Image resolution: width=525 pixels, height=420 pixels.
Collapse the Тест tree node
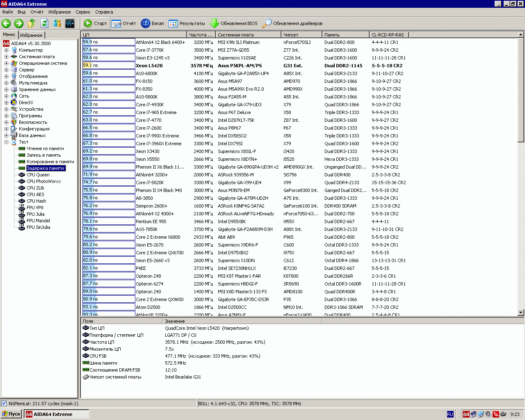[x=6, y=142]
